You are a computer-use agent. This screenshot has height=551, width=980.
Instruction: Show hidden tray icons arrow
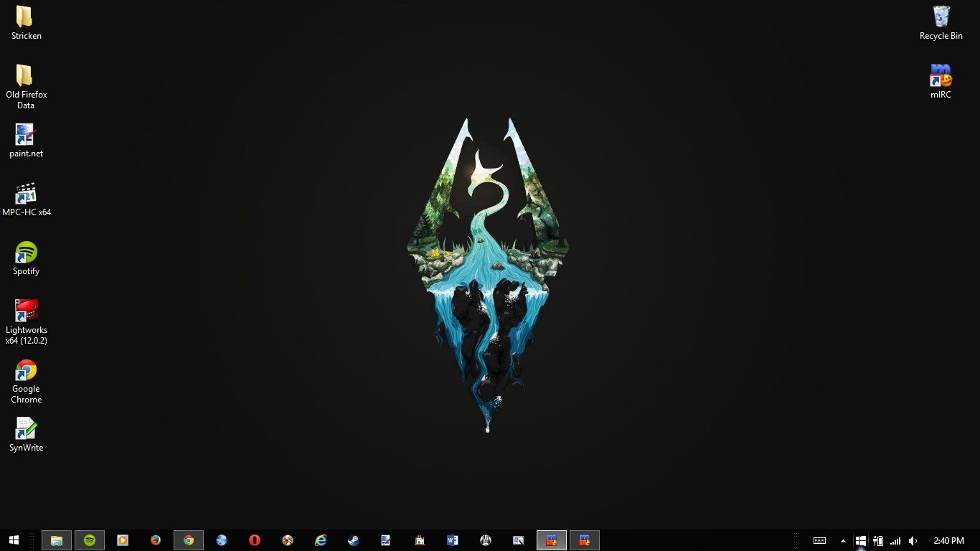click(843, 541)
